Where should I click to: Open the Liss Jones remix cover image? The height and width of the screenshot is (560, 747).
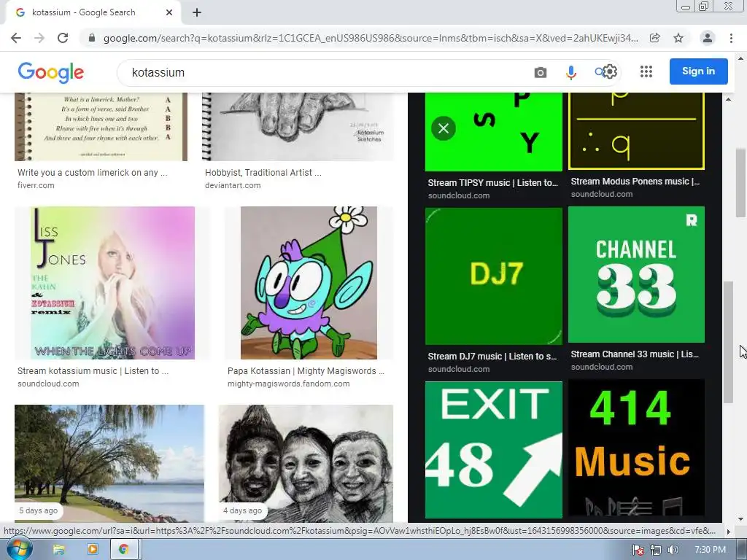tap(112, 283)
